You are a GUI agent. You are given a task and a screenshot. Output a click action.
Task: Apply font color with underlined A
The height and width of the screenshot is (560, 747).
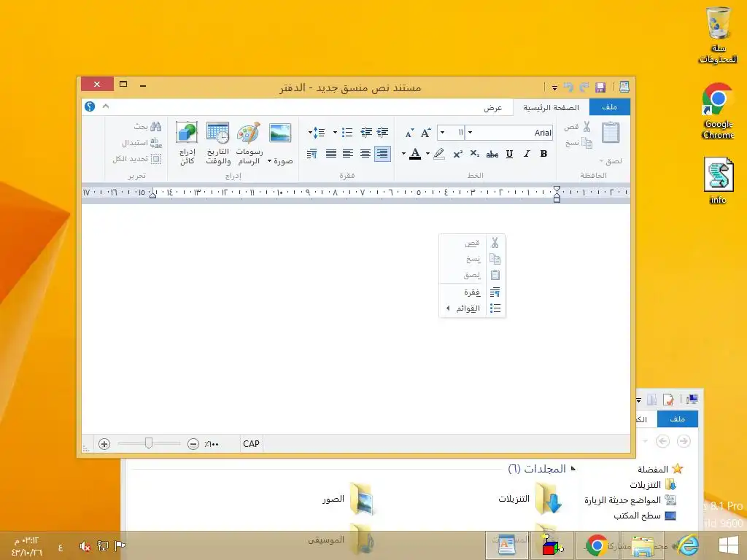point(415,154)
